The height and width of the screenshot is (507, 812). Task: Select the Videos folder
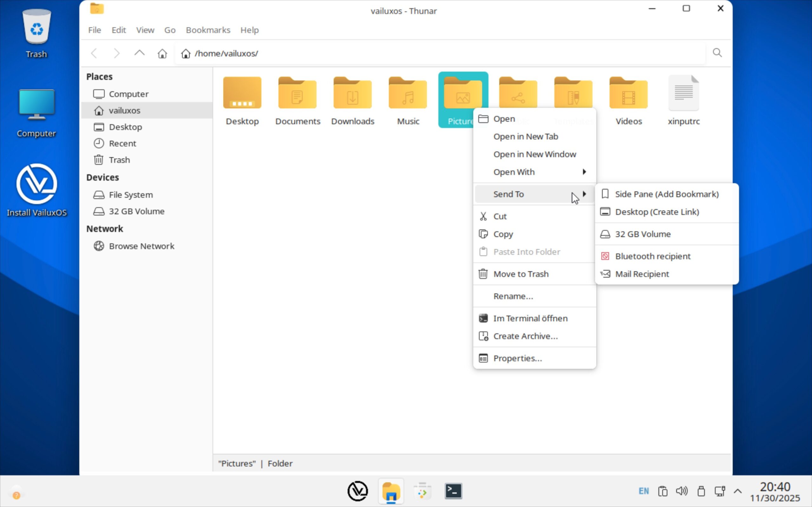(628, 94)
